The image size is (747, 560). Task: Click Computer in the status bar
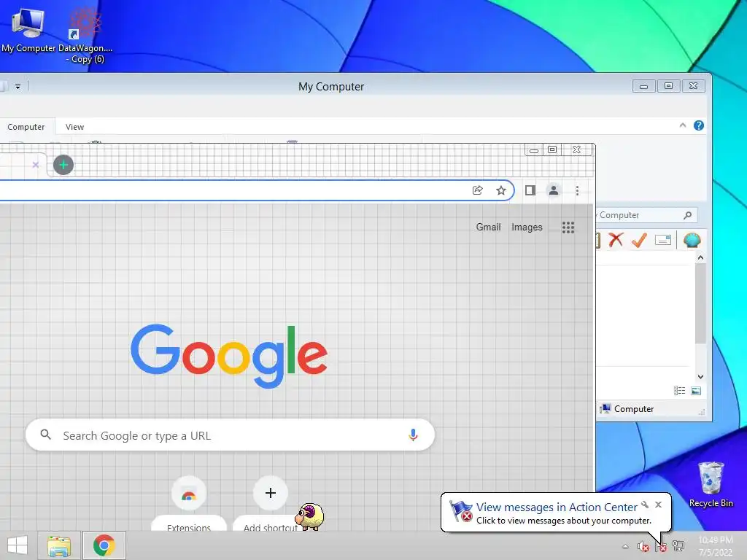pos(627,408)
